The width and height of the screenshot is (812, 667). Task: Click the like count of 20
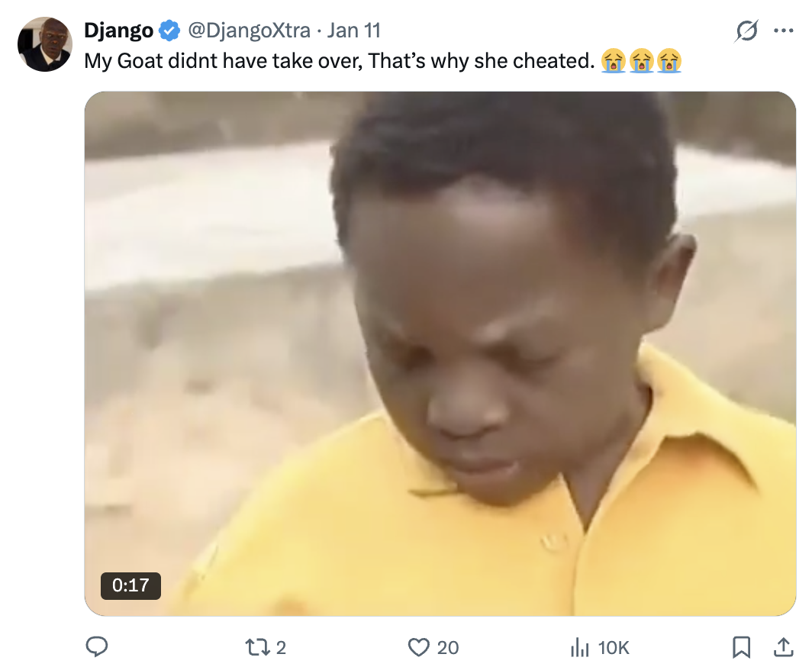[448, 648]
